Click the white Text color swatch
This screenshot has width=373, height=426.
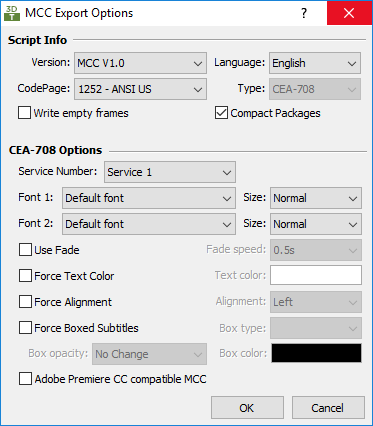coord(316,275)
